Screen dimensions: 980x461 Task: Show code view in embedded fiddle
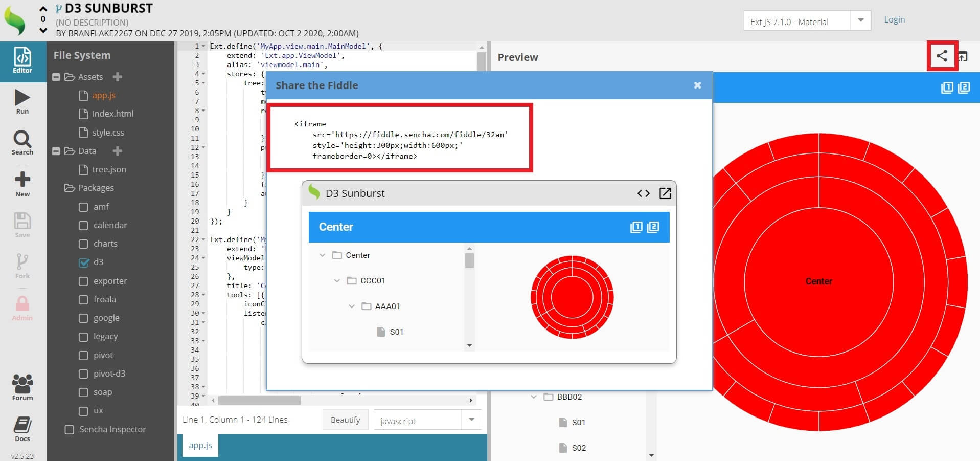[x=644, y=193]
